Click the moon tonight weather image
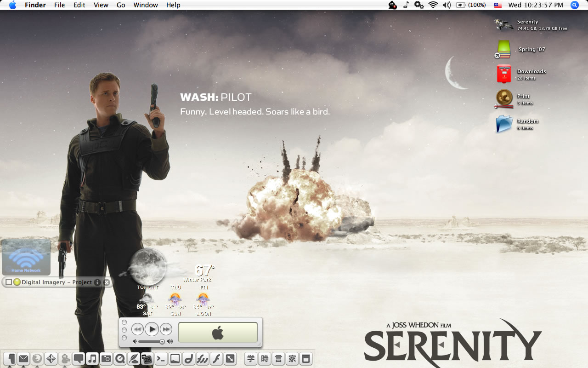 147,267
